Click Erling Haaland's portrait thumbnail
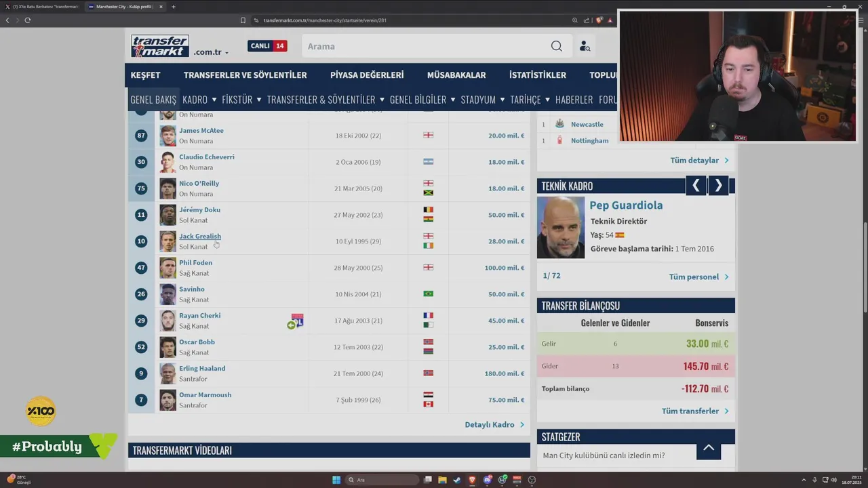 point(167,373)
